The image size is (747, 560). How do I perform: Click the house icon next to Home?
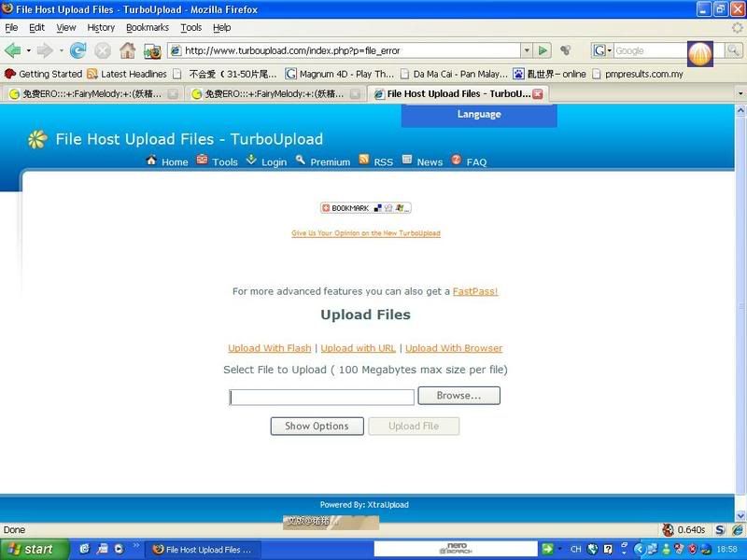tap(151, 160)
